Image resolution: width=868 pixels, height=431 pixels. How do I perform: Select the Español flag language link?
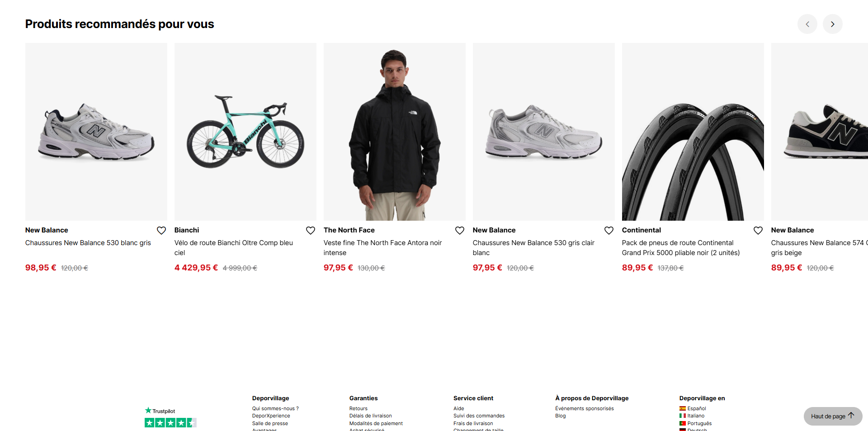point(693,408)
